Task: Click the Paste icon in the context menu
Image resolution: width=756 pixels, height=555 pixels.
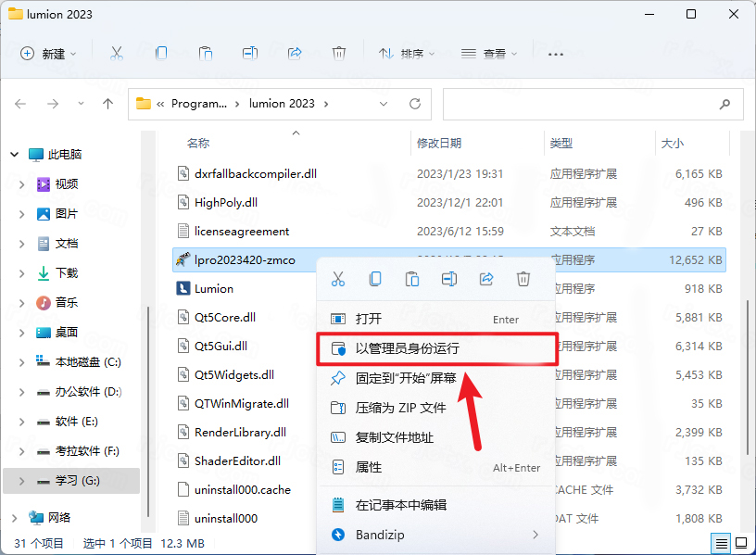Action: tap(412, 279)
